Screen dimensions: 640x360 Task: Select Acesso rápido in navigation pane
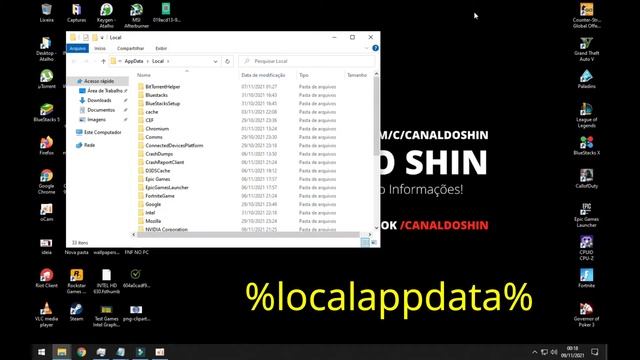99,81
